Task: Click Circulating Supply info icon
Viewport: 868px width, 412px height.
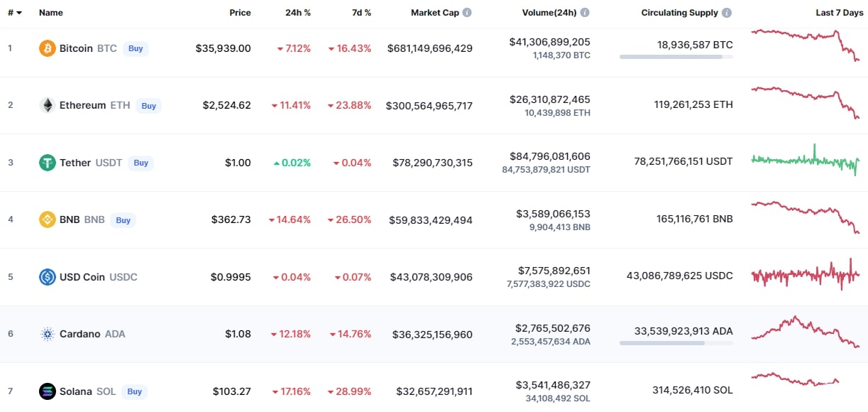Action: (x=727, y=13)
